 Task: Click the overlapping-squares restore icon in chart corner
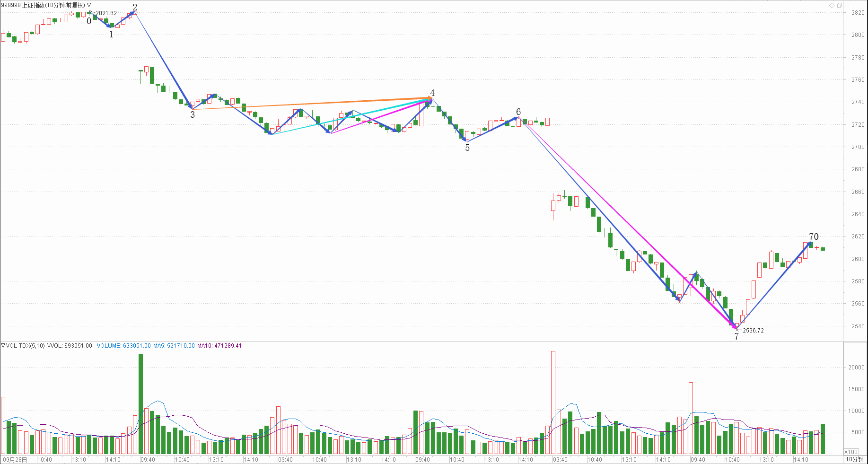tap(839, 5)
